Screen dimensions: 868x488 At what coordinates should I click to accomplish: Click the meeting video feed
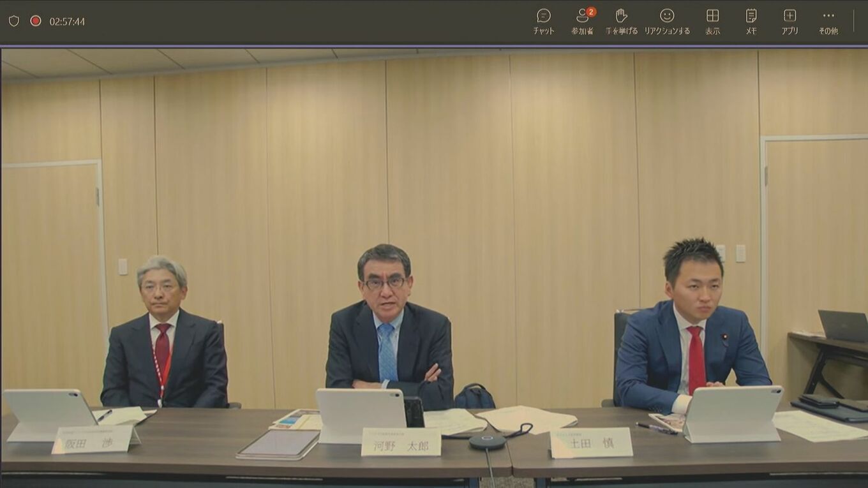(434, 255)
